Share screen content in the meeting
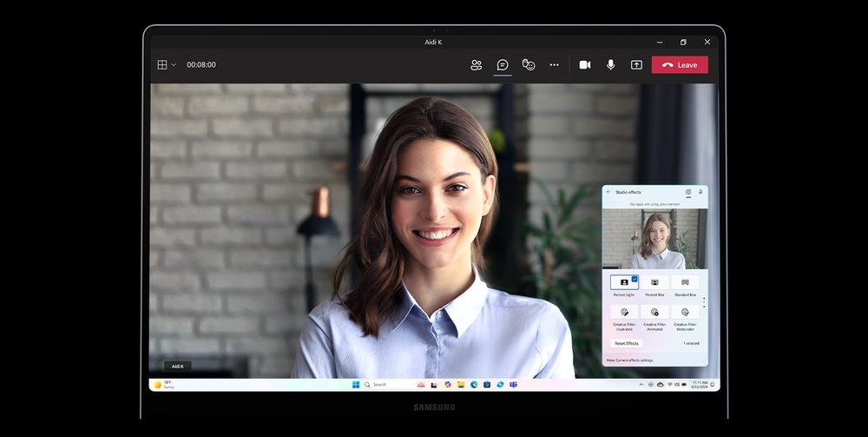 coord(636,65)
